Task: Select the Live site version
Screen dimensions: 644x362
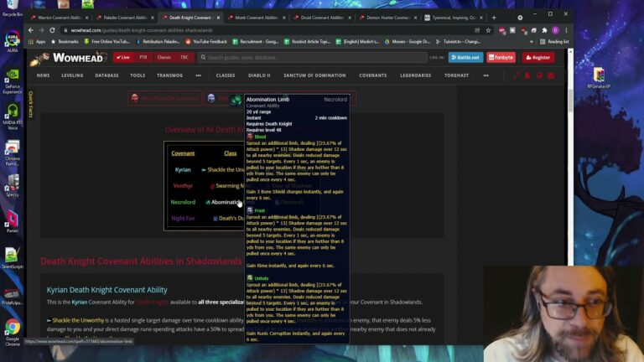Action: [x=123, y=58]
